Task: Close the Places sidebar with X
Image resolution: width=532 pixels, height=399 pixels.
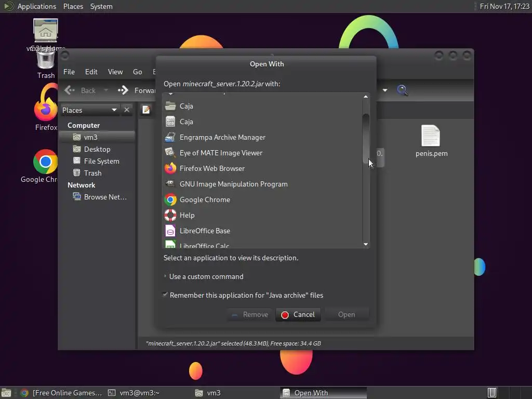Action: (127, 110)
